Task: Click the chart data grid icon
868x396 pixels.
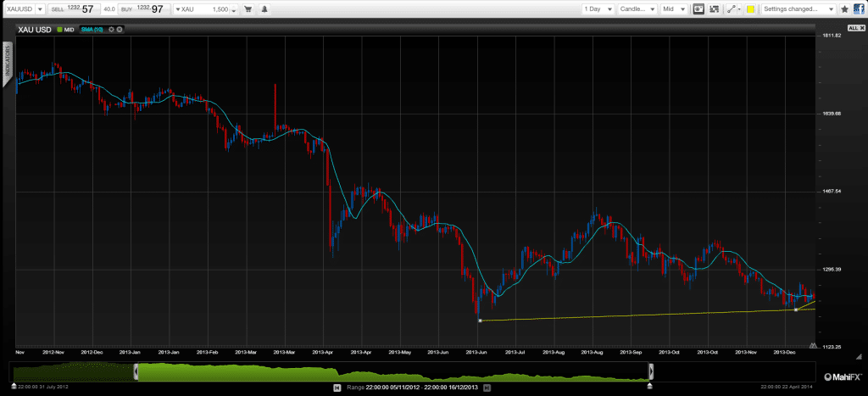Action: pyautogui.click(x=714, y=8)
